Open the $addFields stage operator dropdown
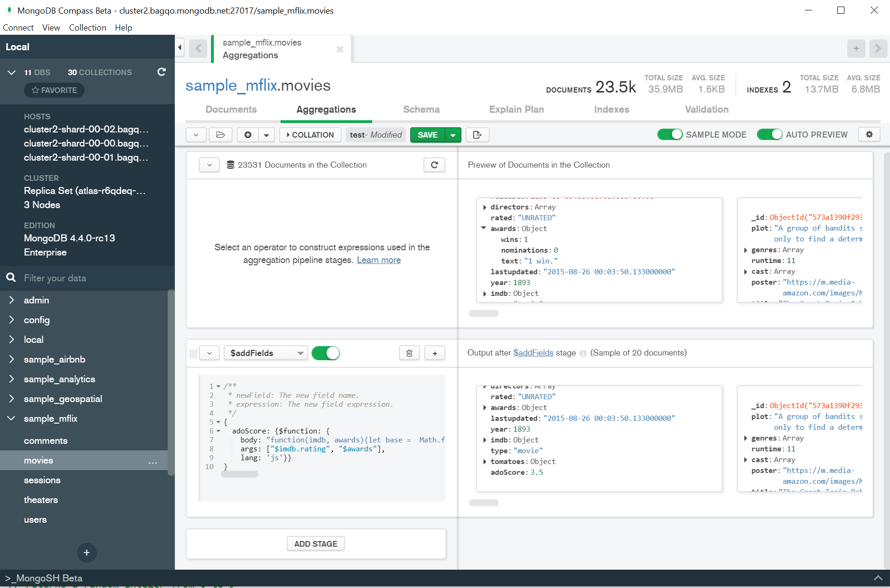890x588 pixels. [265, 353]
